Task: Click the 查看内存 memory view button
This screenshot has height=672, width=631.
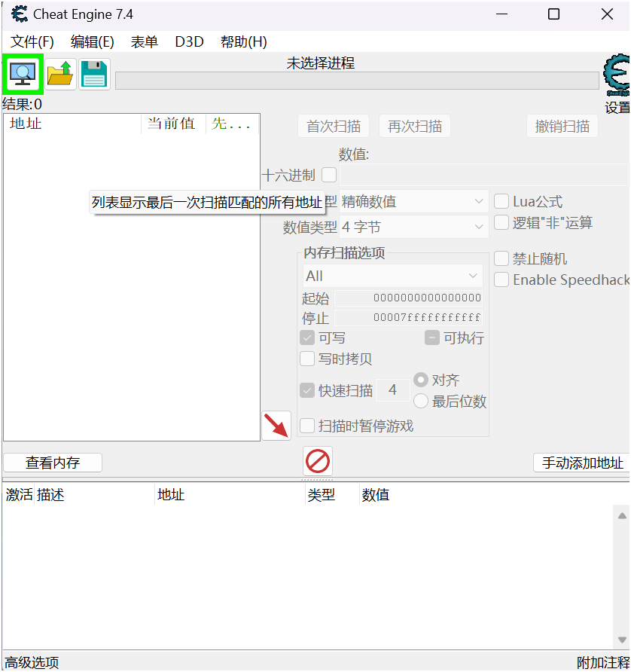Action: [53, 463]
